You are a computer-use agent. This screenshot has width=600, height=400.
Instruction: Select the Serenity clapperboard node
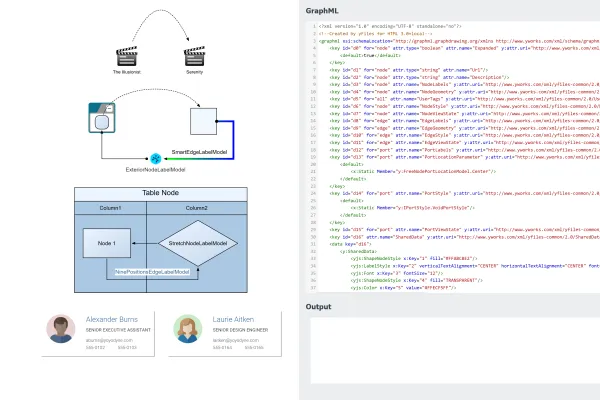tap(194, 56)
